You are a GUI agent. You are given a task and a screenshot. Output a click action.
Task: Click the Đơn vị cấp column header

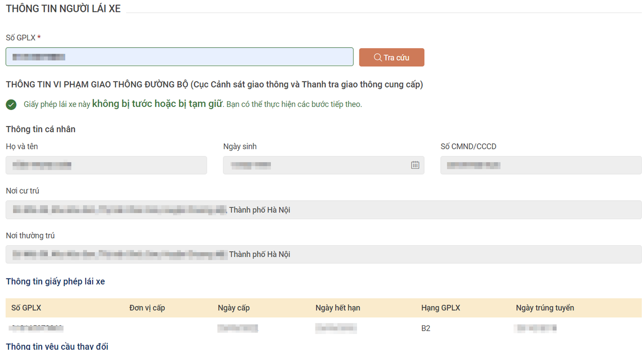tap(147, 308)
